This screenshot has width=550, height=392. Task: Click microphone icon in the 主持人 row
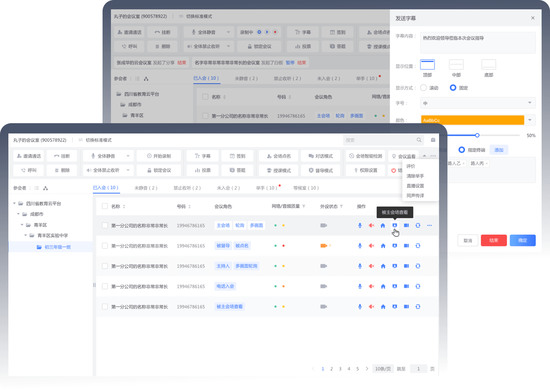tap(360, 266)
